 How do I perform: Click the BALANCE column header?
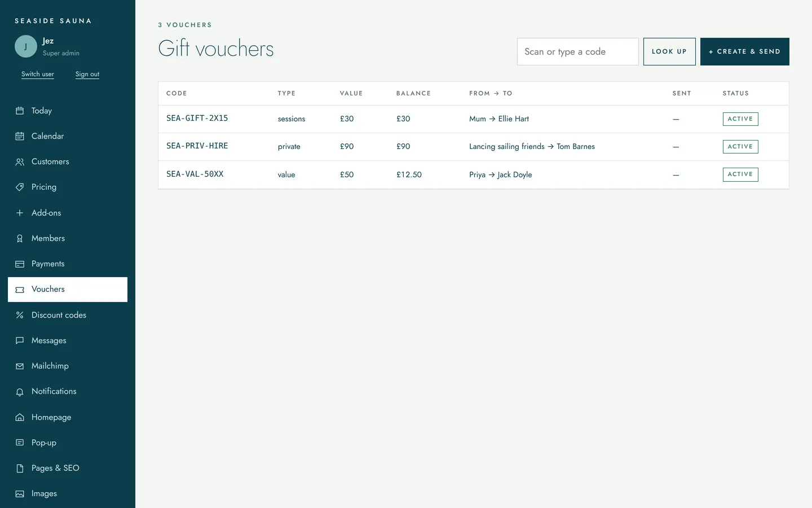coord(413,93)
